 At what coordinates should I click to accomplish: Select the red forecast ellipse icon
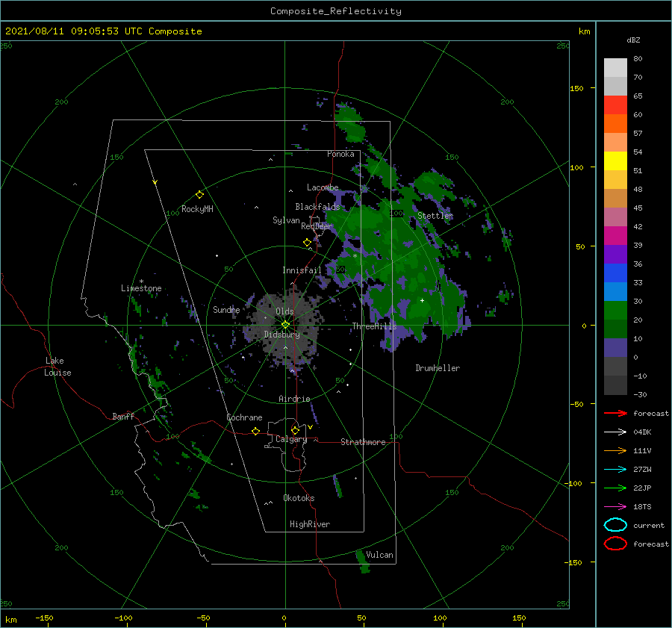[x=615, y=544]
